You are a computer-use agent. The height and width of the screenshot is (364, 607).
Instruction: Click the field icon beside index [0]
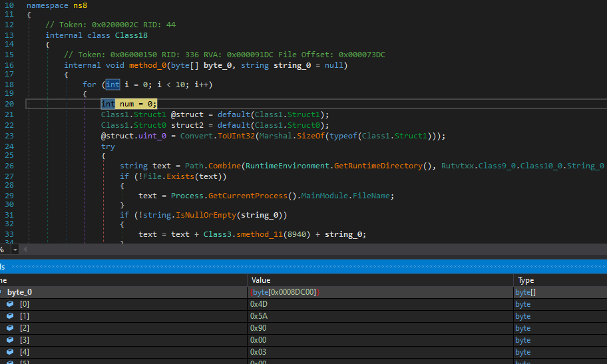[x=10, y=304]
